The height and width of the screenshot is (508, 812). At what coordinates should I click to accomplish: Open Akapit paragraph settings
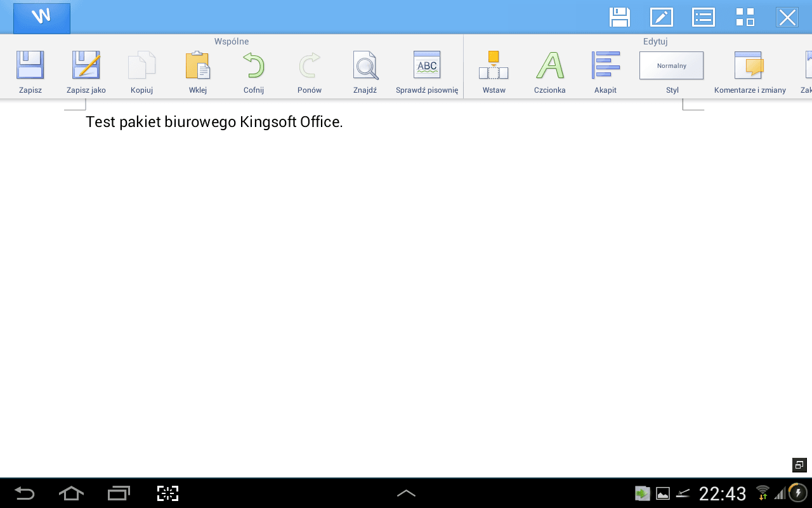coord(606,72)
